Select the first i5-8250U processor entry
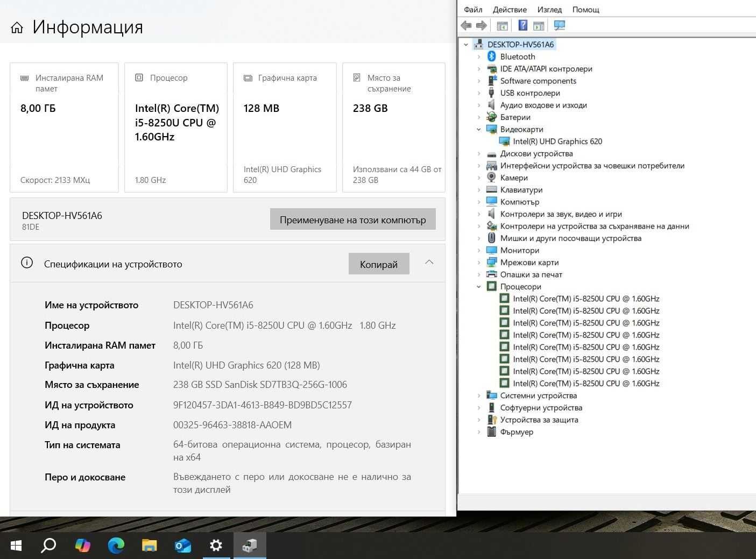756x559 pixels. pyautogui.click(x=586, y=299)
